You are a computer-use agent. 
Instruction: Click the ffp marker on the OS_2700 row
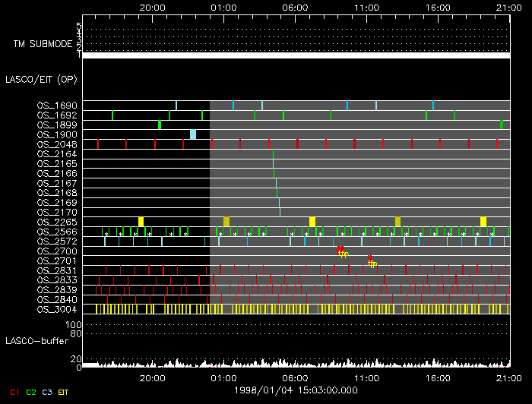pyautogui.click(x=343, y=253)
